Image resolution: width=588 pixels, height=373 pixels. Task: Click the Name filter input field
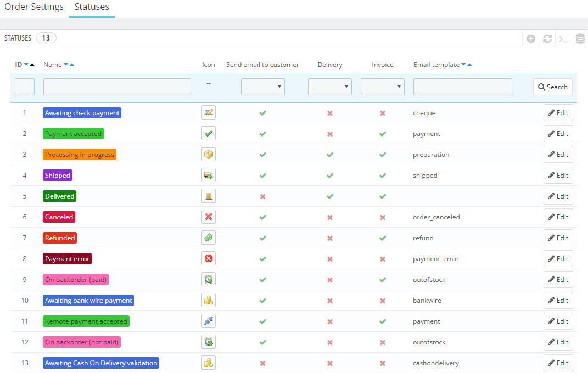tap(117, 87)
